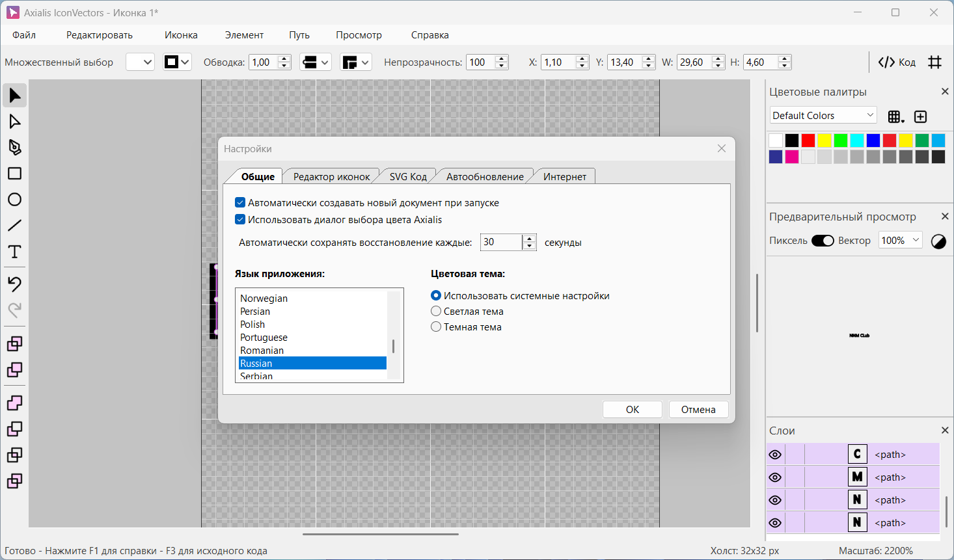Open the 'Путь' menu

[x=299, y=35]
